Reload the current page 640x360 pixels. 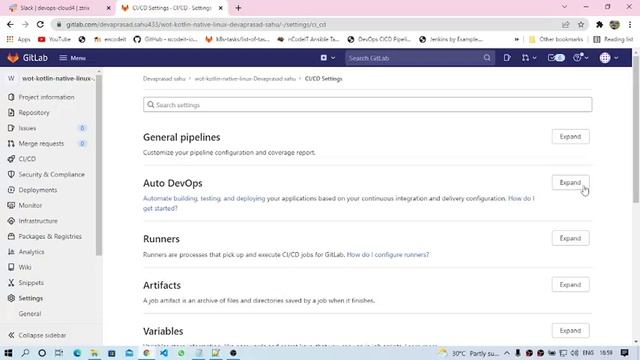(x=40, y=24)
